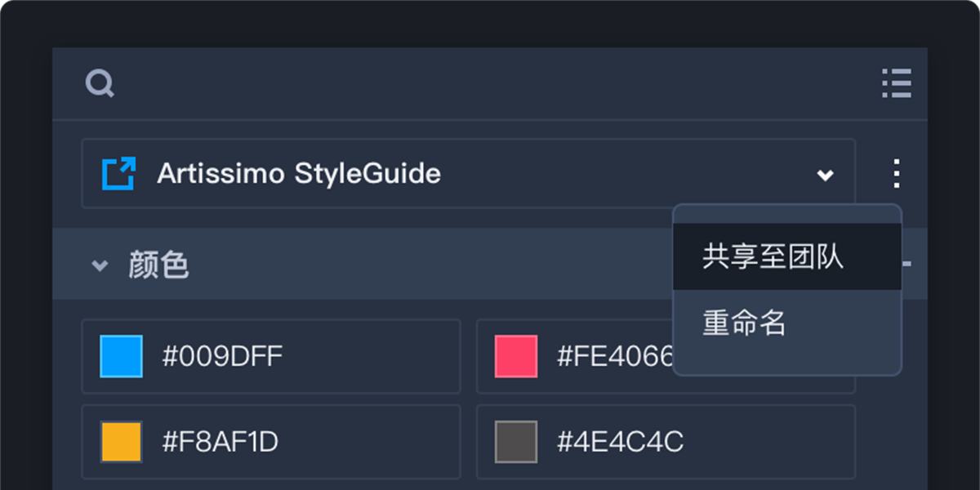
Task: Select the orange #F8AF1D swatch
Action: (121, 442)
